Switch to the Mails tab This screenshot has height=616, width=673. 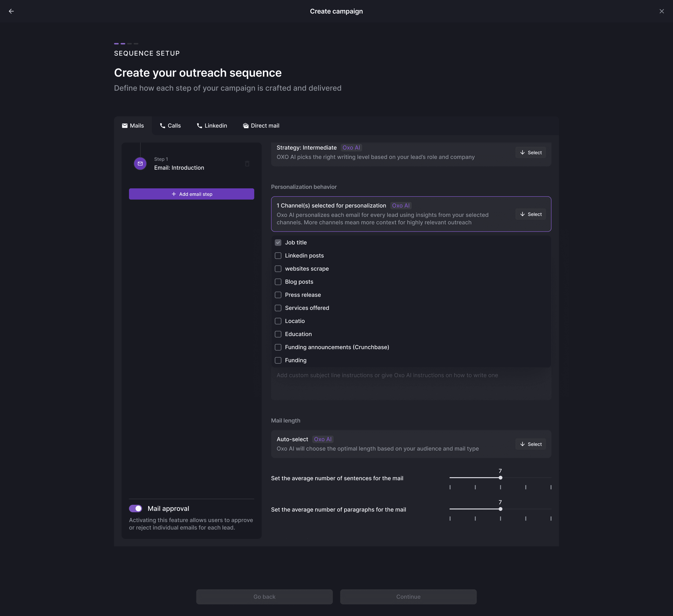click(x=133, y=126)
